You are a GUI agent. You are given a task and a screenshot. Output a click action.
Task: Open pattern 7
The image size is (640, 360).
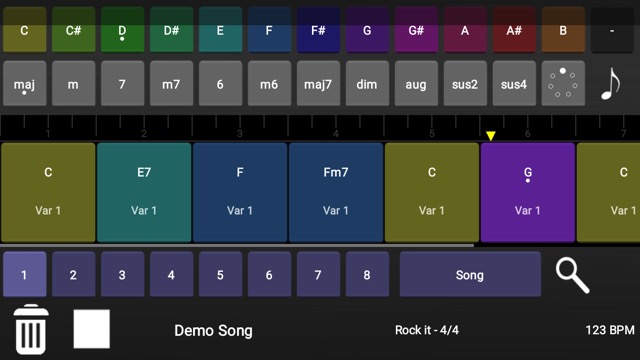[x=318, y=274]
